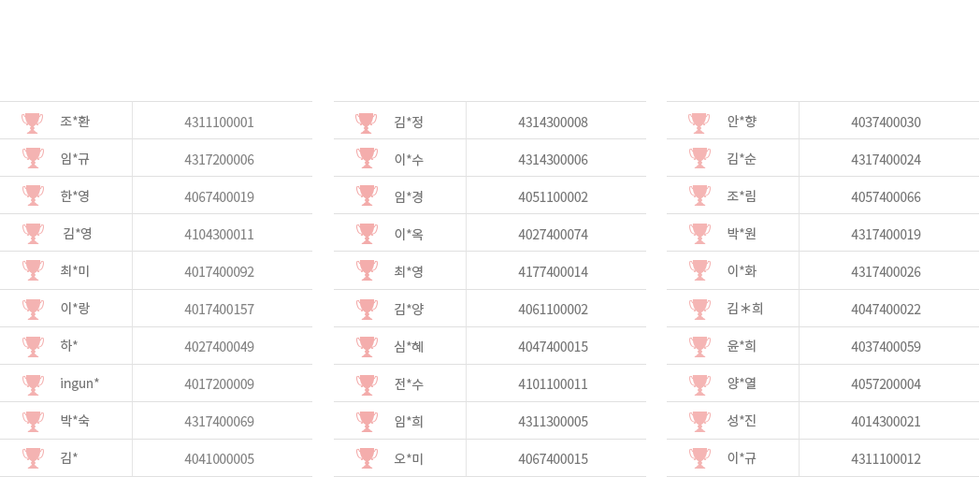Click the trophy icon beside 심*혜

click(x=367, y=347)
